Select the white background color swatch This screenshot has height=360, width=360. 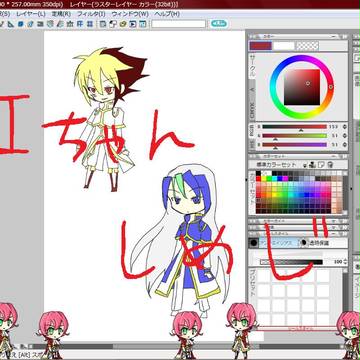click(x=284, y=46)
